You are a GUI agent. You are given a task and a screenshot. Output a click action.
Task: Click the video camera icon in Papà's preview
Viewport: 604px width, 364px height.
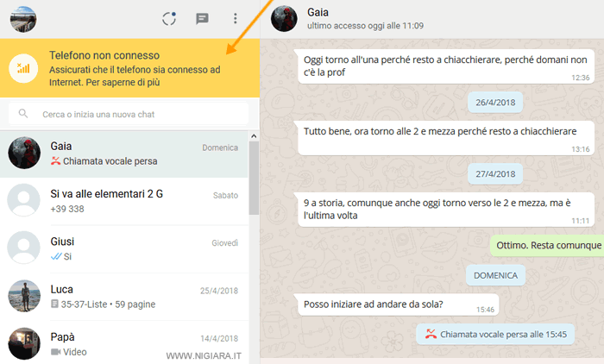[x=56, y=352]
